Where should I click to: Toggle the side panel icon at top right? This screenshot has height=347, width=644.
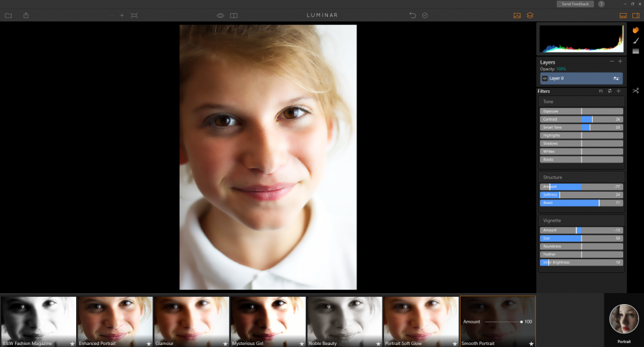(636, 16)
